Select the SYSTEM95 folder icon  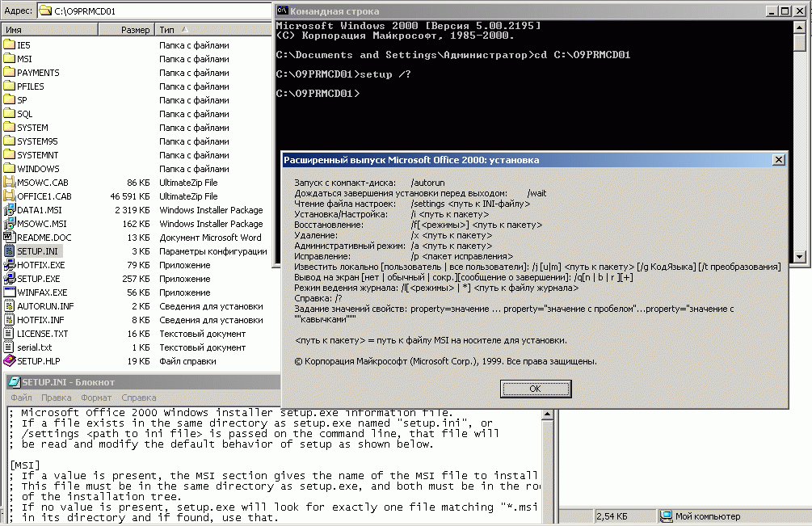click(10, 141)
